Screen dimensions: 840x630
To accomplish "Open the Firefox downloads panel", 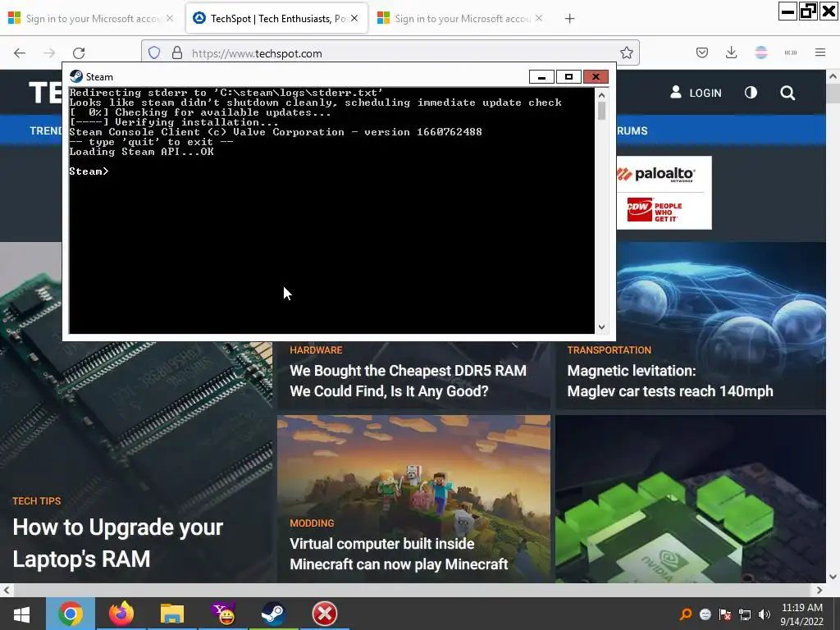I will tap(731, 52).
